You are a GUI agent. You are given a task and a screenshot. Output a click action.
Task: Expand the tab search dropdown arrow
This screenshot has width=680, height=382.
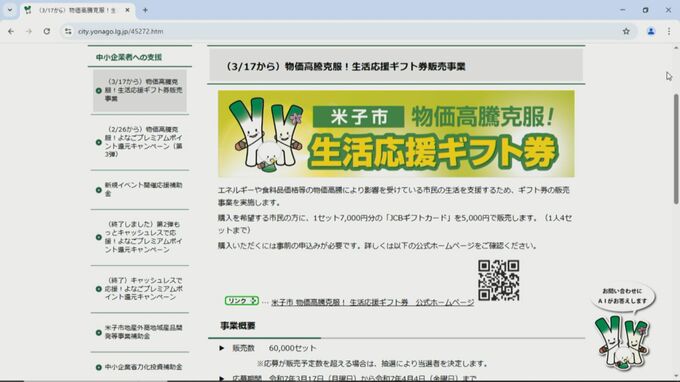(10, 10)
